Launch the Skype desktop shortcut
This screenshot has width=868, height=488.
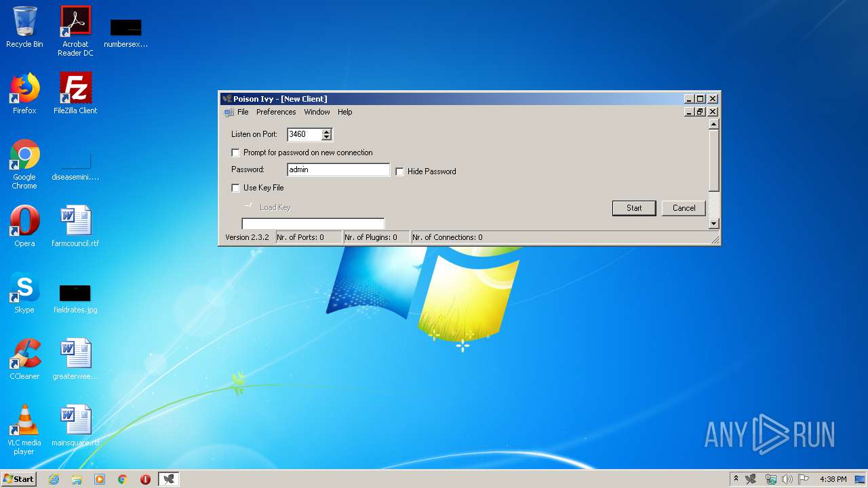coord(24,293)
